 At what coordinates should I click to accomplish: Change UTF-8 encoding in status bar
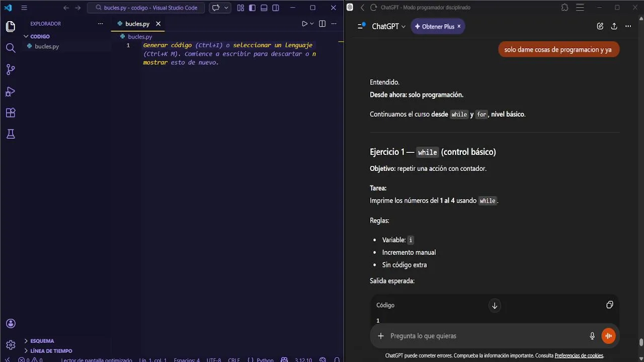point(213,359)
